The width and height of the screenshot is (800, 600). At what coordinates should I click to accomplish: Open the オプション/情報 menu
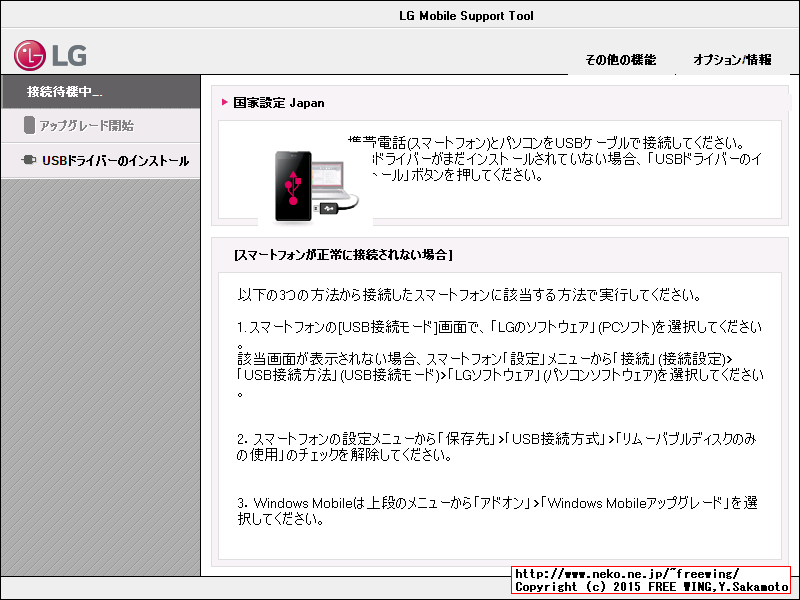(732, 60)
